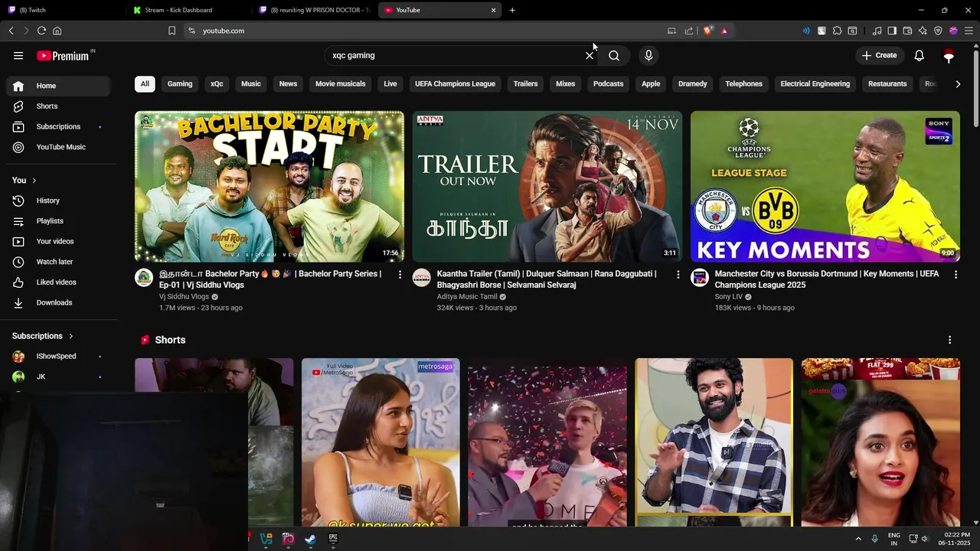This screenshot has height=551, width=980.
Task: Open more options for Manchester City video
Action: (x=955, y=274)
